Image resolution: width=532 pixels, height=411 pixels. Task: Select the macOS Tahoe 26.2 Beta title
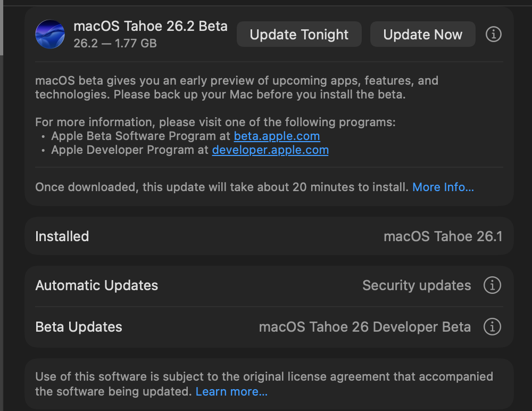(151, 26)
